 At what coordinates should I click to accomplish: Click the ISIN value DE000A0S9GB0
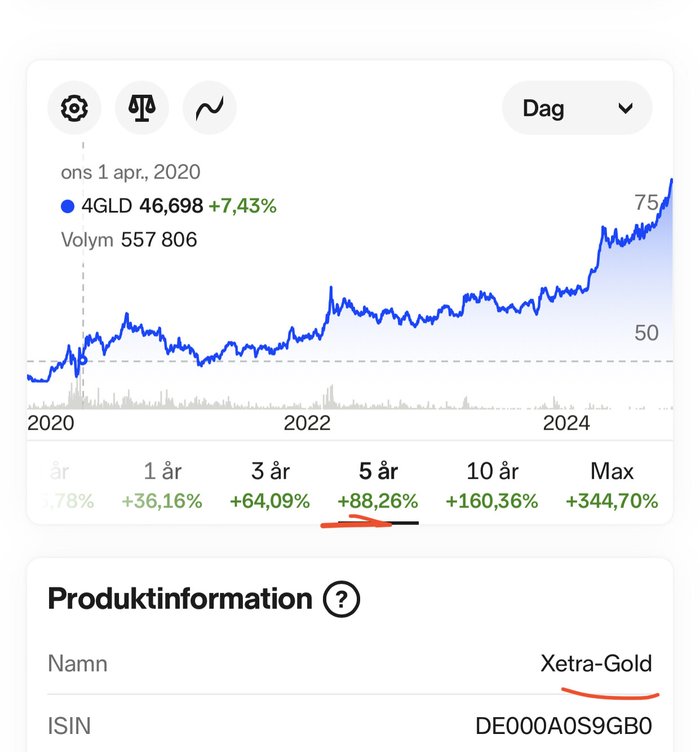tap(564, 726)
